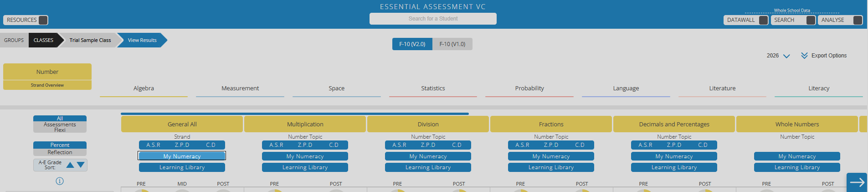Open My Numeracy under Division
The image size is (868, 192).
pos(428,156)
